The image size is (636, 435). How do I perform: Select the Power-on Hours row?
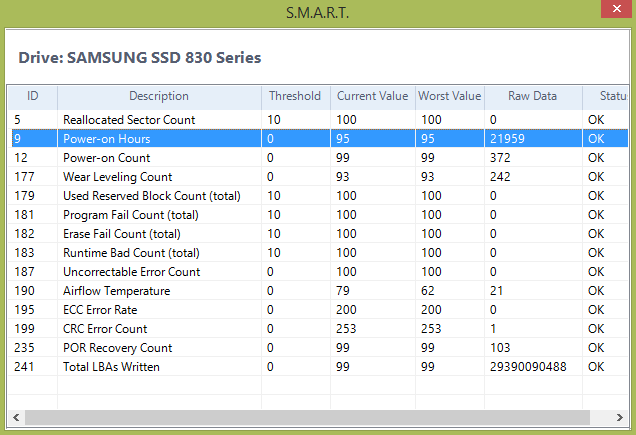318,139
